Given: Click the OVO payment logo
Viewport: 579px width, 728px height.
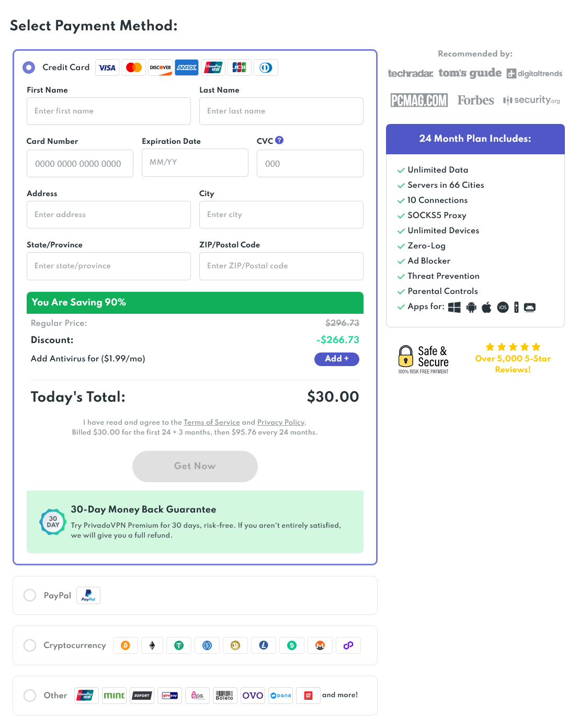Looking at the screenshot, I should coord(253,696).
